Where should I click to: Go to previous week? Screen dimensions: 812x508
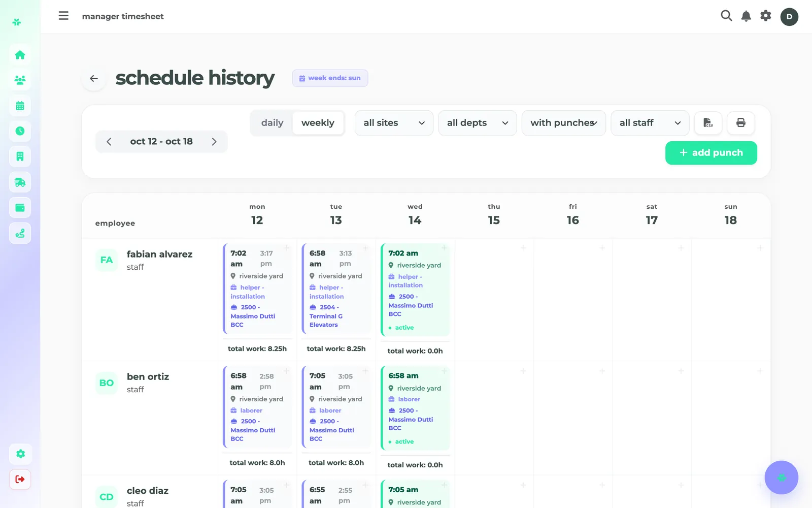109,142
